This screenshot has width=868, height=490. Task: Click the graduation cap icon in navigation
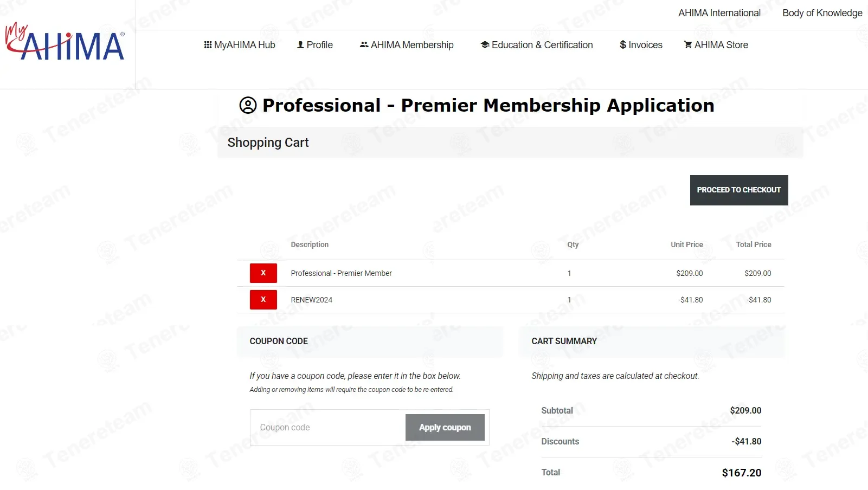point(485,45)
